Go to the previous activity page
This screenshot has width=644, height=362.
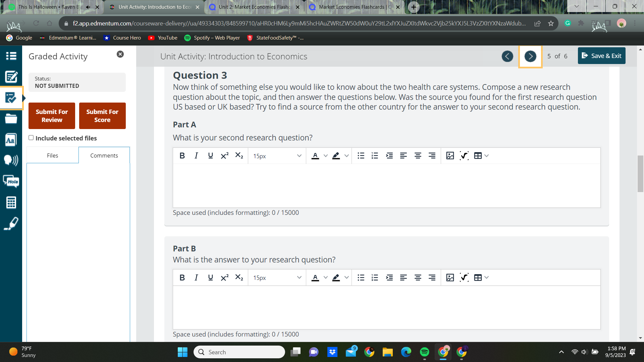coord(507,56)
